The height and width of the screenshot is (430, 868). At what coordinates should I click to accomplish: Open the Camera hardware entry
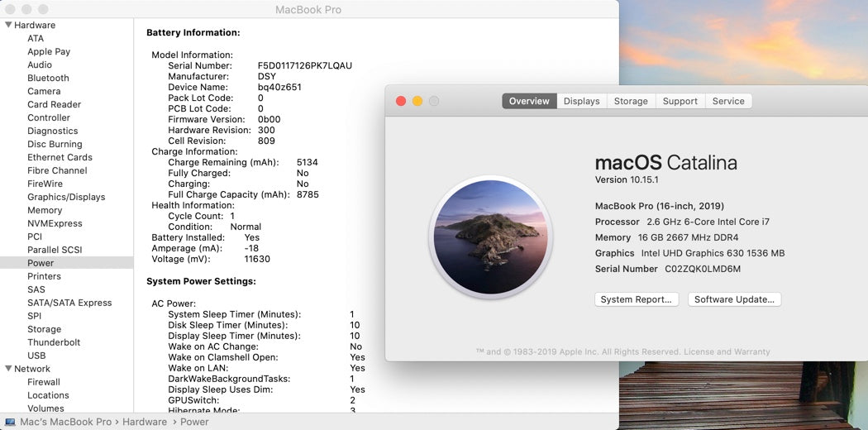44,91
